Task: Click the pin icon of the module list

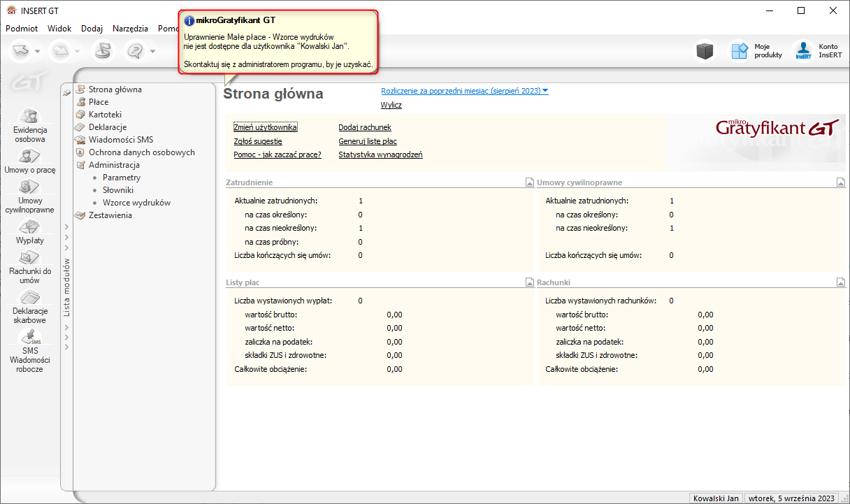Action: (x=67, y=92)
